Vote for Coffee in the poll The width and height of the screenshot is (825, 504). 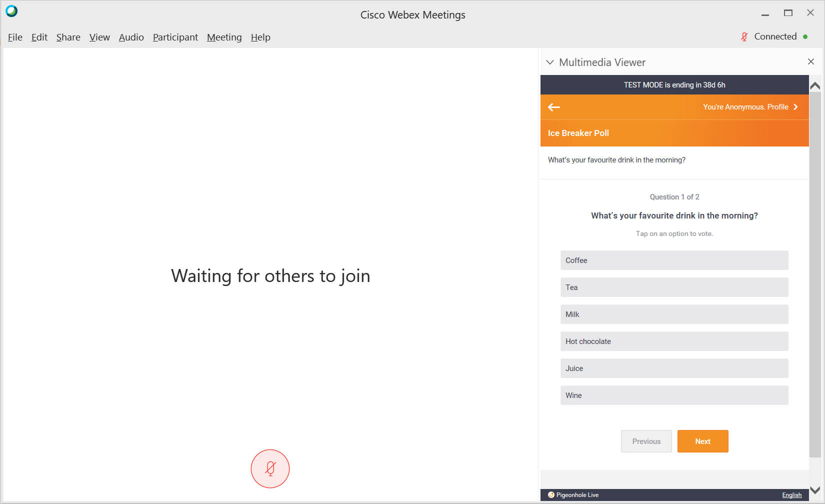tap(674, 260)
